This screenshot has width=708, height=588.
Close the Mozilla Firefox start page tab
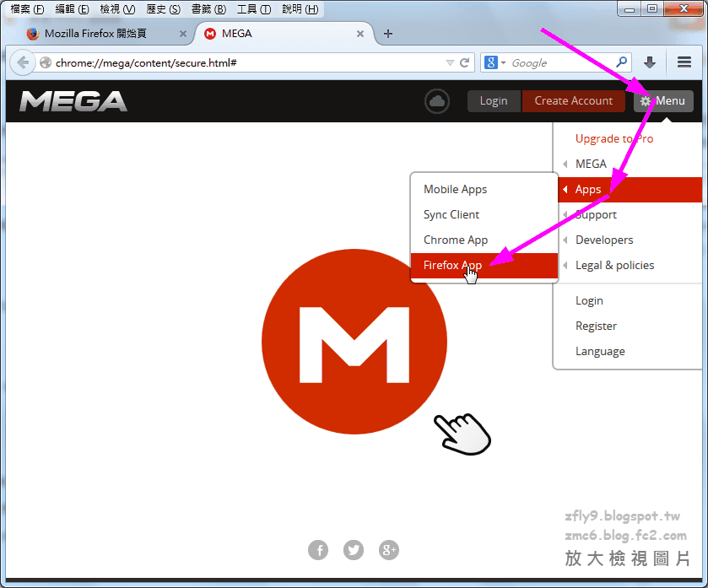point(183,34)
